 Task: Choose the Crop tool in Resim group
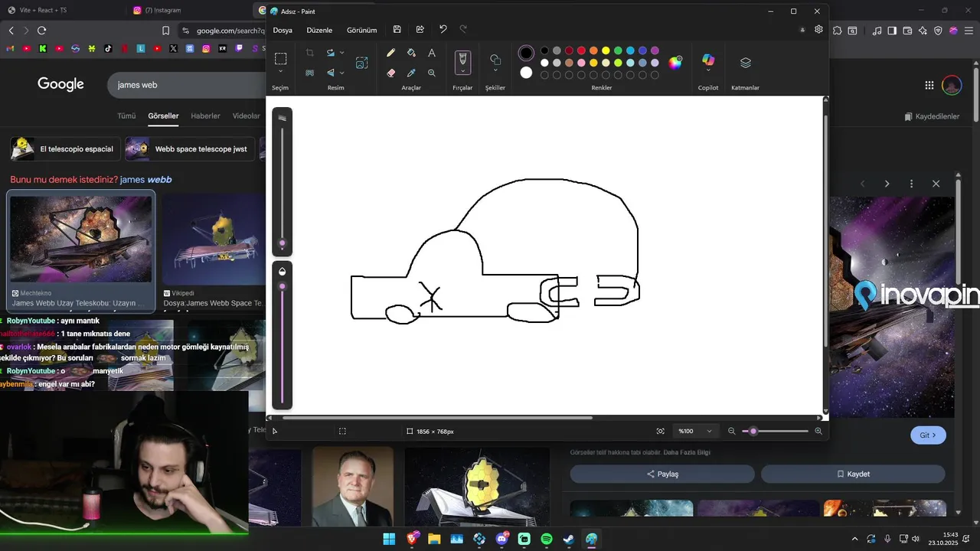(x=309, y=53)
